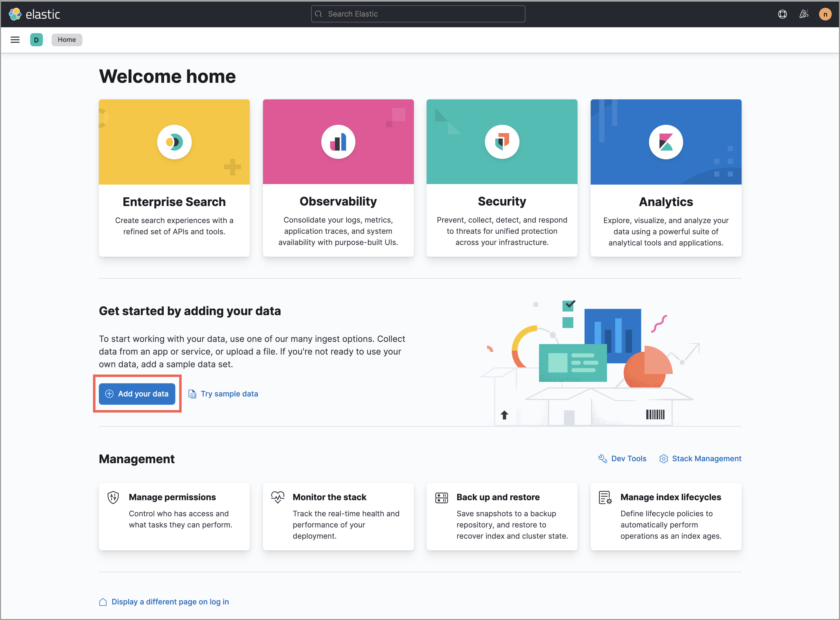Click the Home breadcrumb
840x620 pixels.
tap(67, 40)
